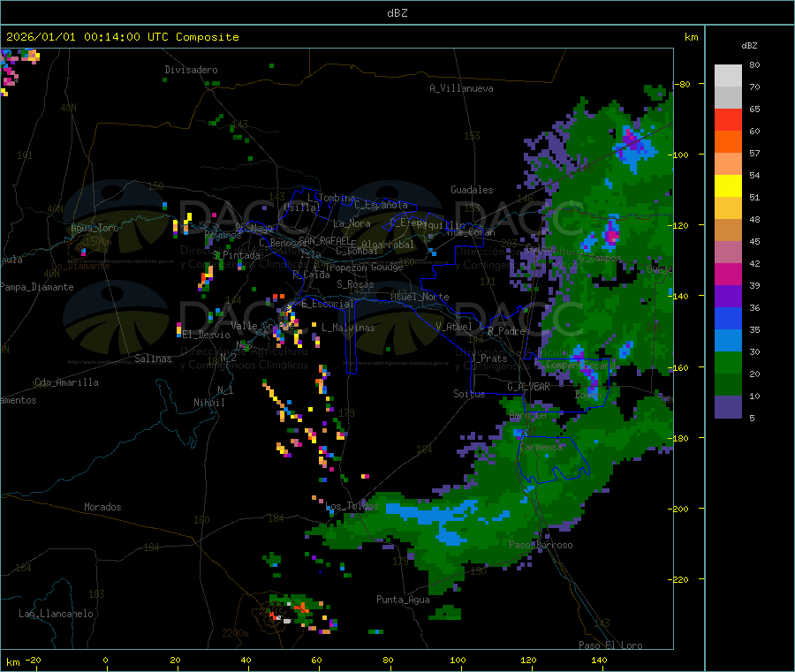The image size is (795, 672).
Task: Click the 'dBZ' title at top center
Action: point(397,13)
